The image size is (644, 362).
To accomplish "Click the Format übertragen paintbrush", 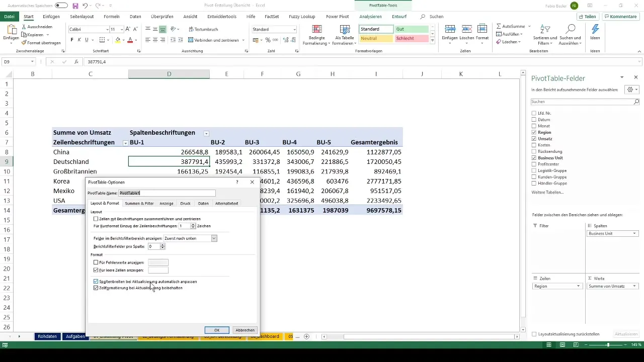I will pos(24,43).
